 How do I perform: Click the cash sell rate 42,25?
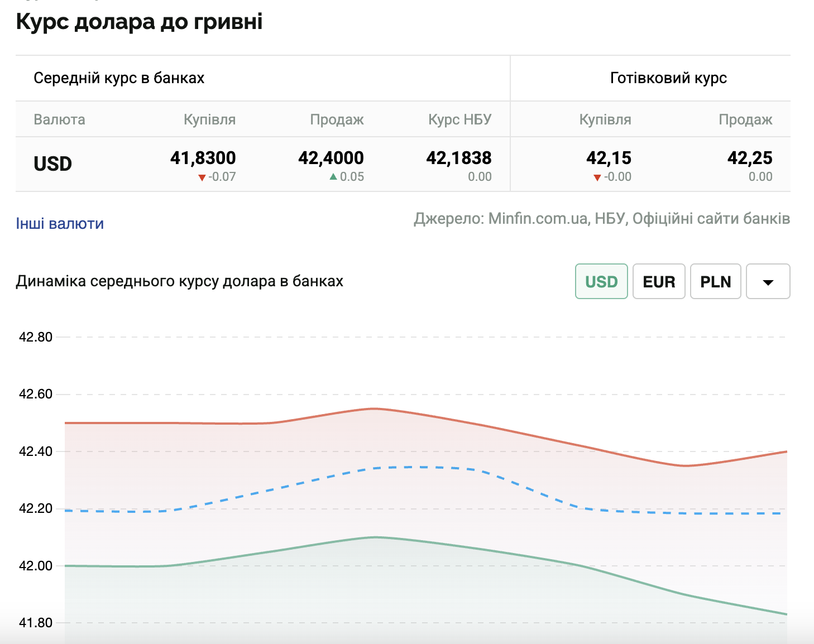(750, 158)
